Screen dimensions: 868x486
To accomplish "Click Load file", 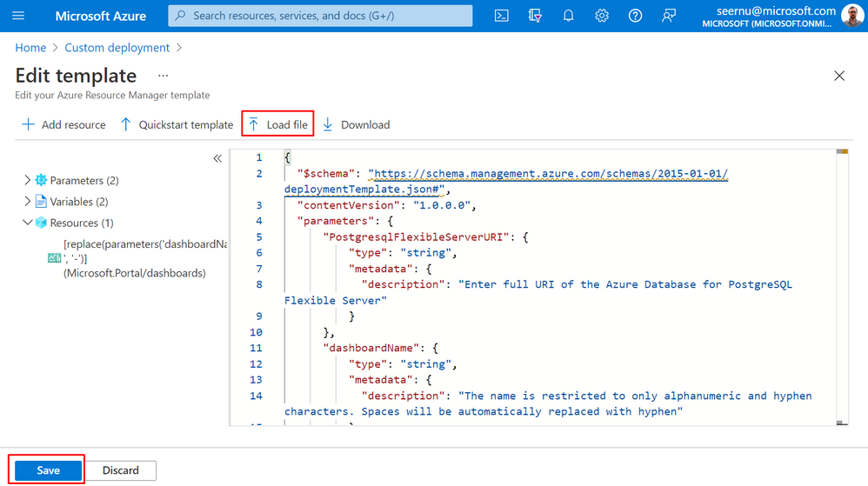I will (278, 124).
